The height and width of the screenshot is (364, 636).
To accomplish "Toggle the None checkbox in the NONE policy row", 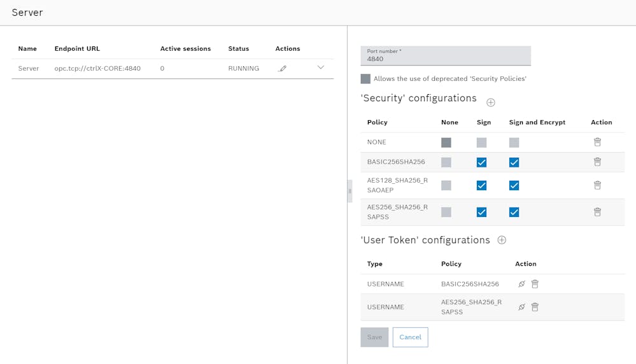I will coord(446,143).
